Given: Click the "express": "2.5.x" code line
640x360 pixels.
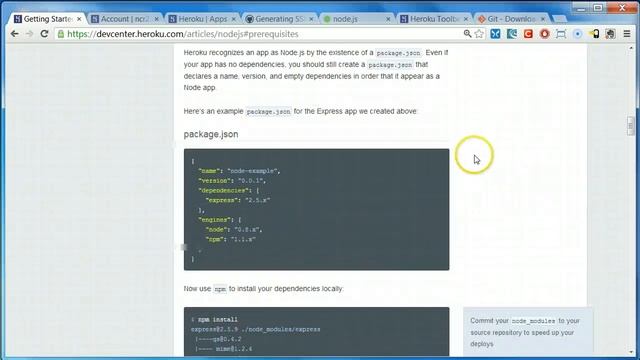Looking at the screenshot, I should [x=238, y=200].
